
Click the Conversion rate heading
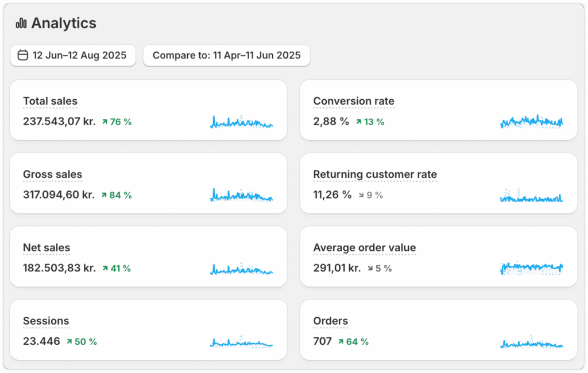pos(354,101)
